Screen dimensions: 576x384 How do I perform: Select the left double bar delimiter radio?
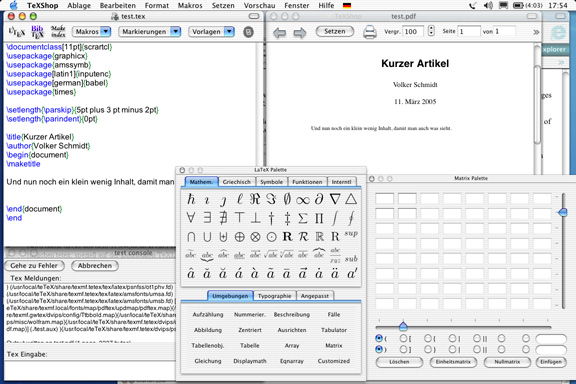coord(477,338)
